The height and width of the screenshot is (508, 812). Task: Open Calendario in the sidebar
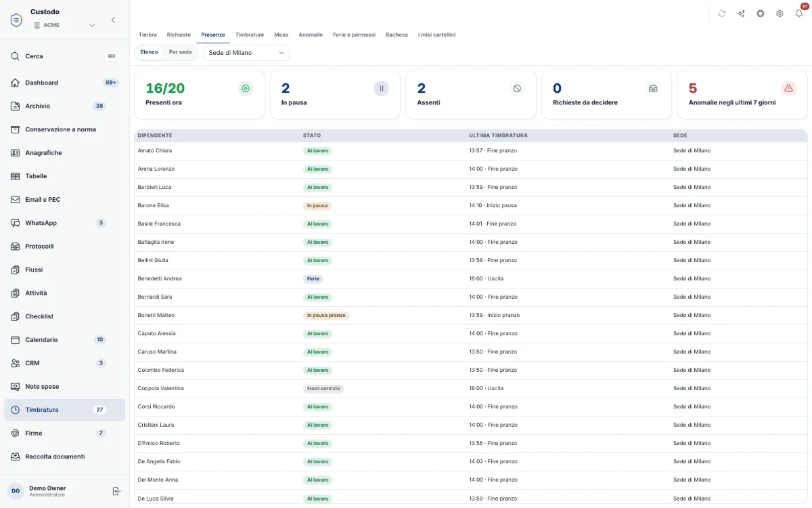pos(64,340)
